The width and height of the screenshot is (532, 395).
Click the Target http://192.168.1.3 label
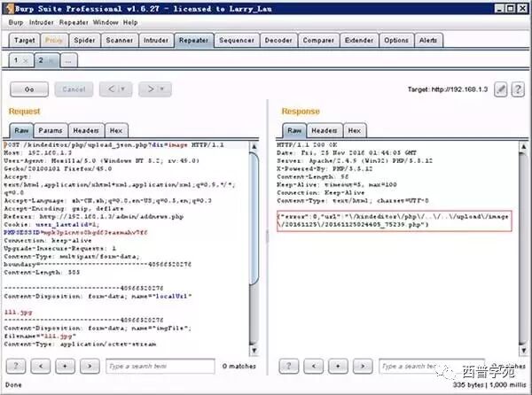[448, 89]
